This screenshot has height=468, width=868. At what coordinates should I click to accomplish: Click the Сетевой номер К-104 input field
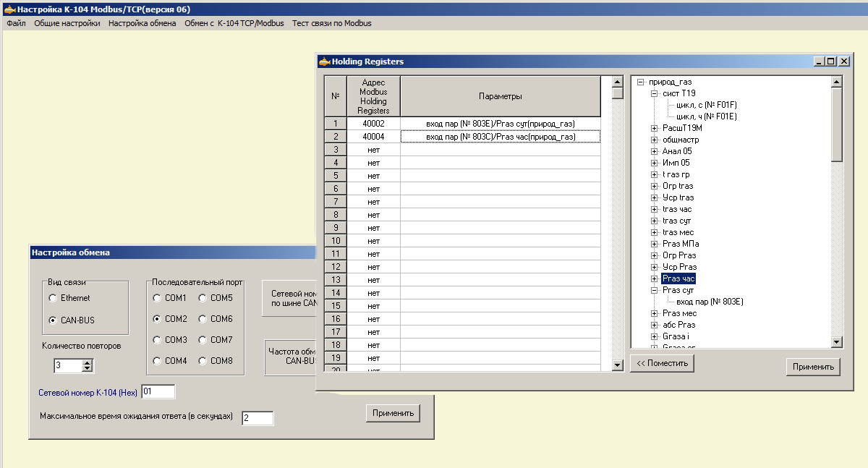pyautogui.click(x=158, y=391)
